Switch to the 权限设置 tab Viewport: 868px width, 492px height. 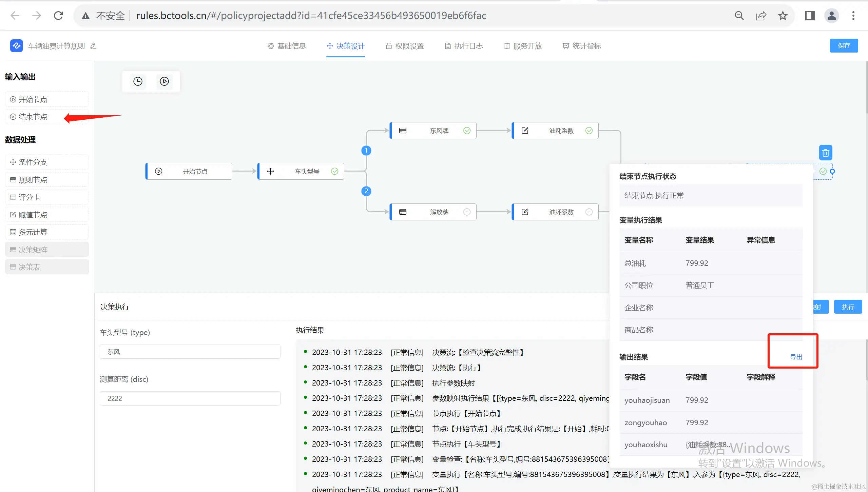point(405,46)
